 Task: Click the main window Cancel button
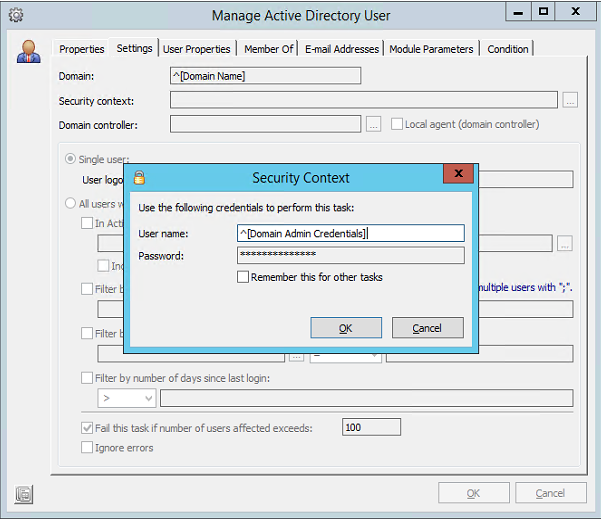coord(551,493)
